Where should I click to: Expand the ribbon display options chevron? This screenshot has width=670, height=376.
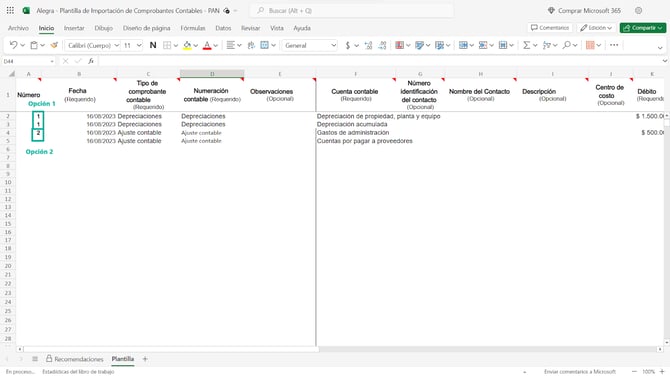click(660, 47)
